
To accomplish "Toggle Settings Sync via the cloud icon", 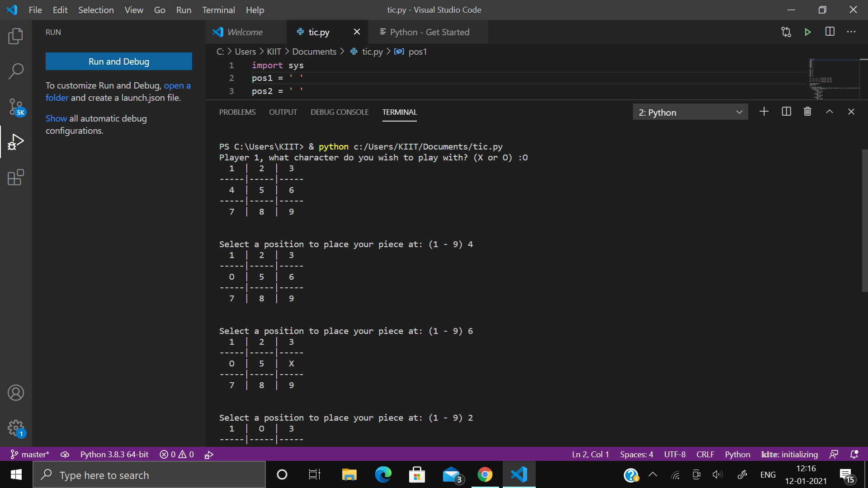I will 65,454.
